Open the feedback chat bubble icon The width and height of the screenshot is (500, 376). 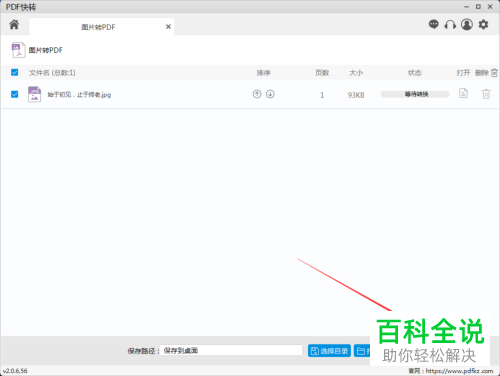coord(434,24)
